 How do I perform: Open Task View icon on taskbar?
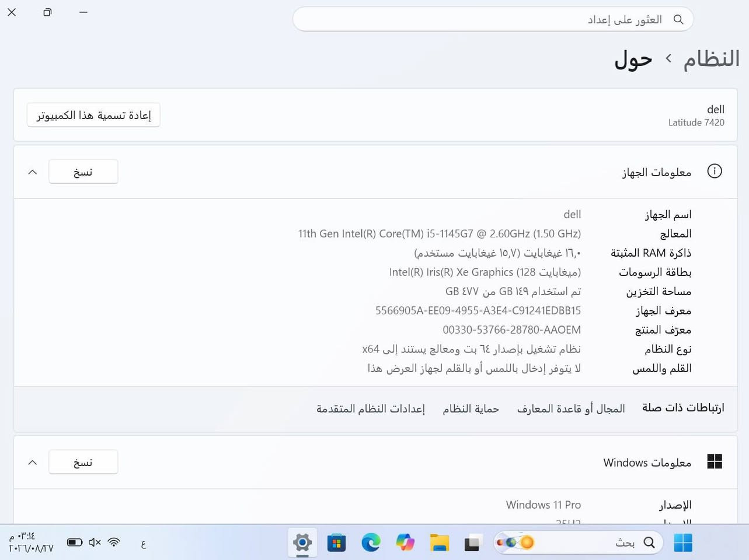[473, 542]
